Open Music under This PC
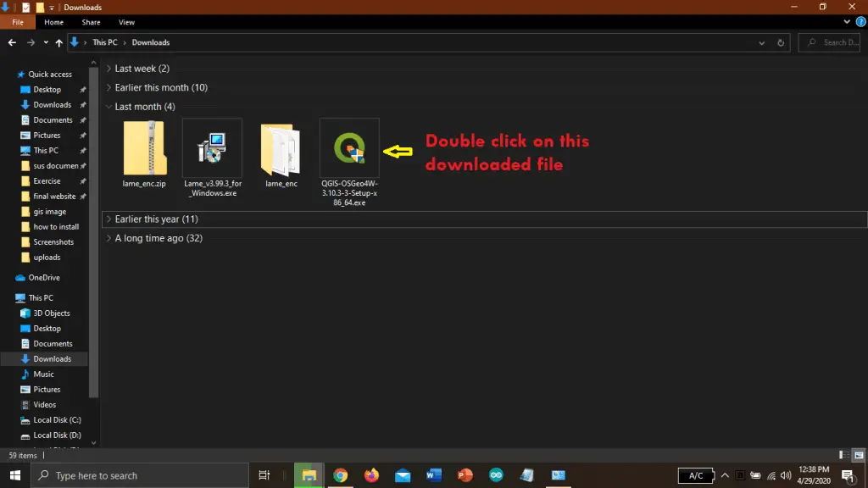The width and height of the screenshot is (868, 488). [x=43, y=374]
